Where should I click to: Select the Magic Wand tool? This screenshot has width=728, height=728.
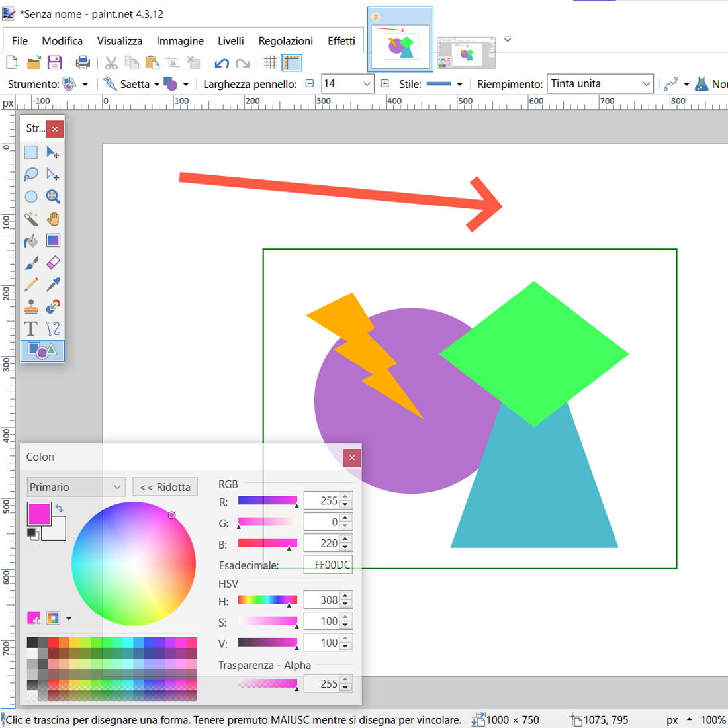click(x=31, y=218)
